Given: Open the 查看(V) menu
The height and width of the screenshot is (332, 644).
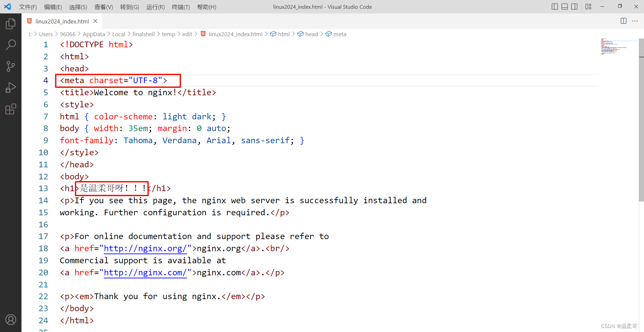Looking at the screenshot, I should 104,7.
